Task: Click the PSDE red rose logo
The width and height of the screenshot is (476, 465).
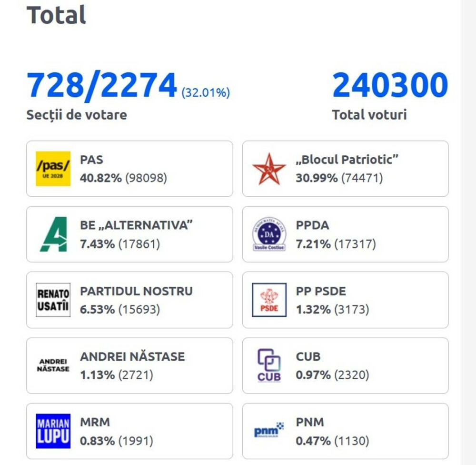Action: coord(269,300)
